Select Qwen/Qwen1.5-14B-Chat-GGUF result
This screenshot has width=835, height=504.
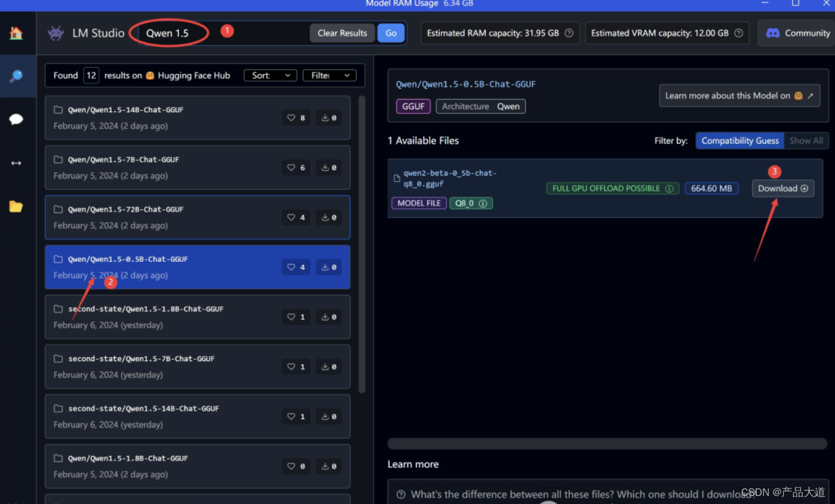tap(197, 118)
